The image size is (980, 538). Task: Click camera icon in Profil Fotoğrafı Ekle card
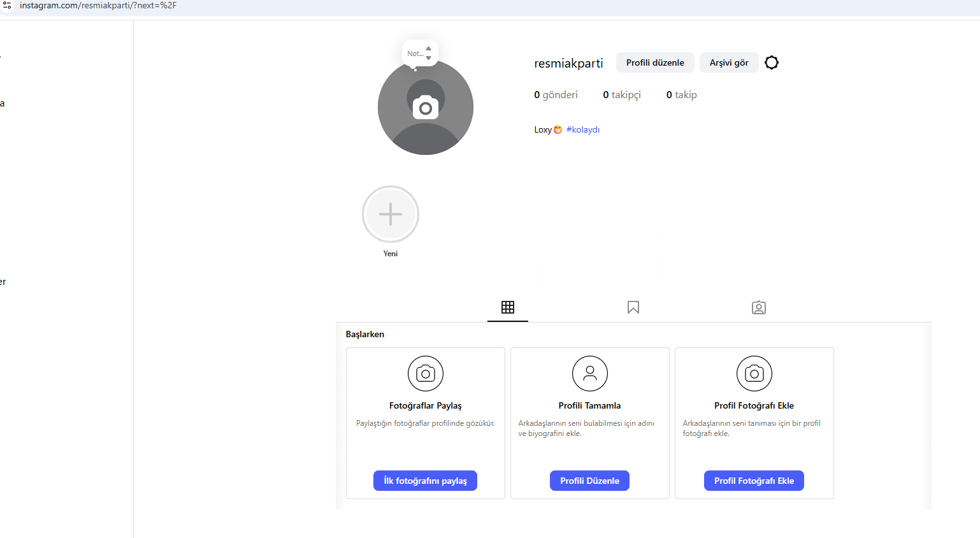click(754, 374)
